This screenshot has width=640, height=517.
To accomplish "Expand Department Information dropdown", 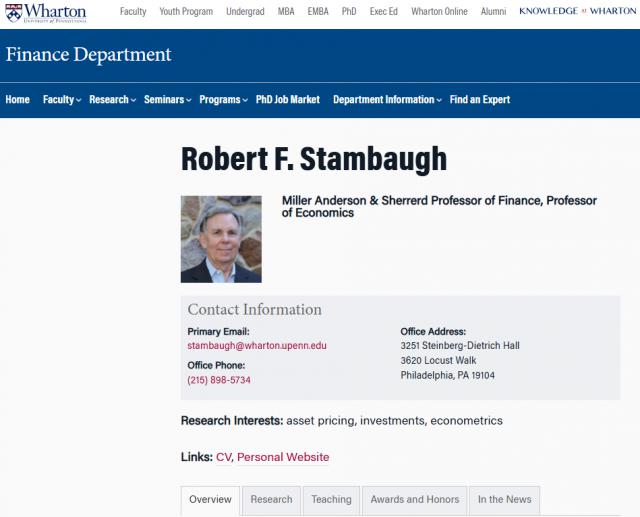I will point(387,100).
